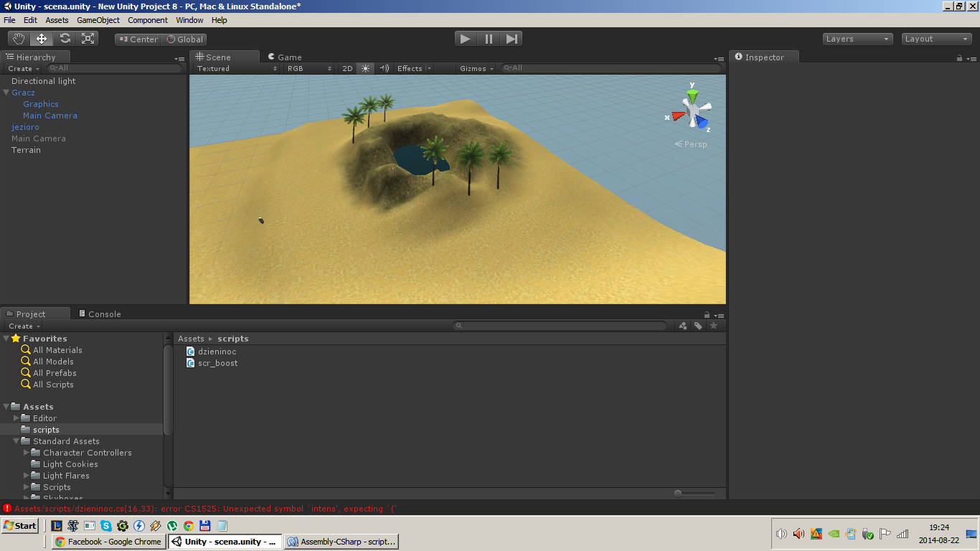Toggle scene lighting sun icon
Image resolution: width=980 pixels, height=551 pixels.
(x=366, y=69)
